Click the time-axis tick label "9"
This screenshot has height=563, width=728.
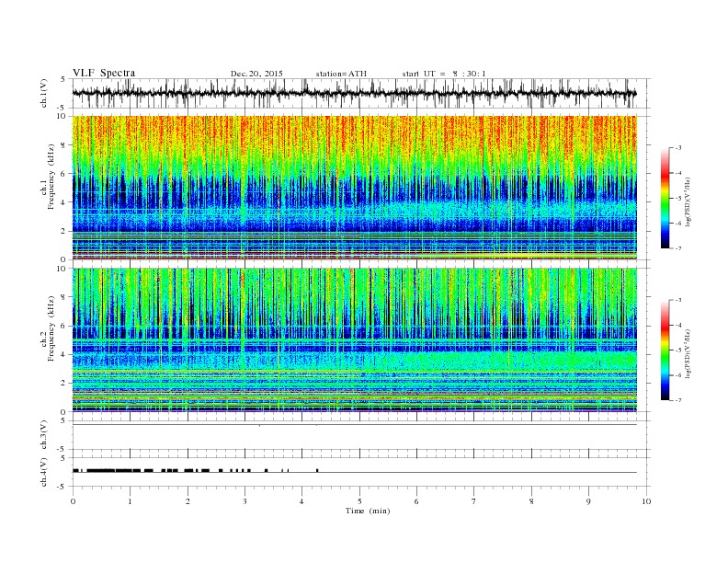[588, 501]
